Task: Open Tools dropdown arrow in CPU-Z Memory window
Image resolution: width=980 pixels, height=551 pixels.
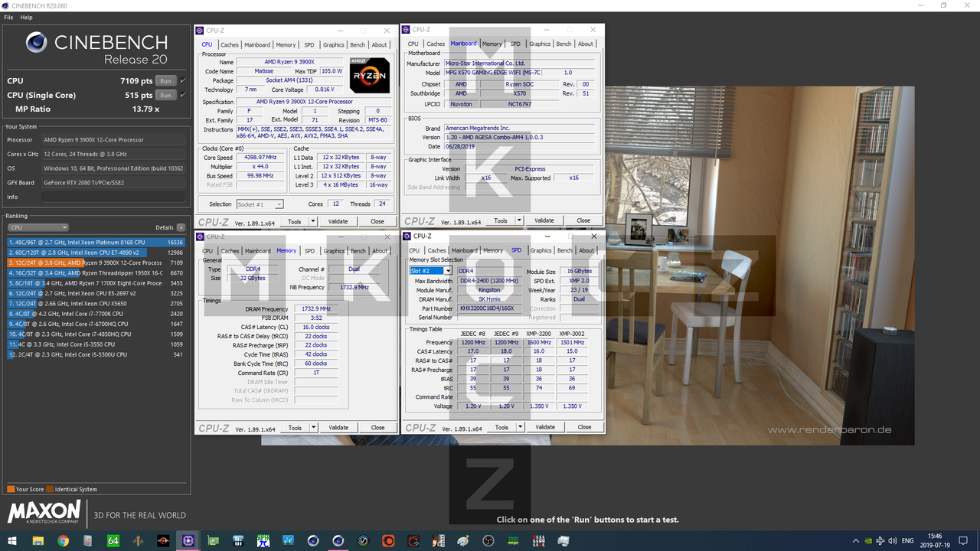Action: 313,428
